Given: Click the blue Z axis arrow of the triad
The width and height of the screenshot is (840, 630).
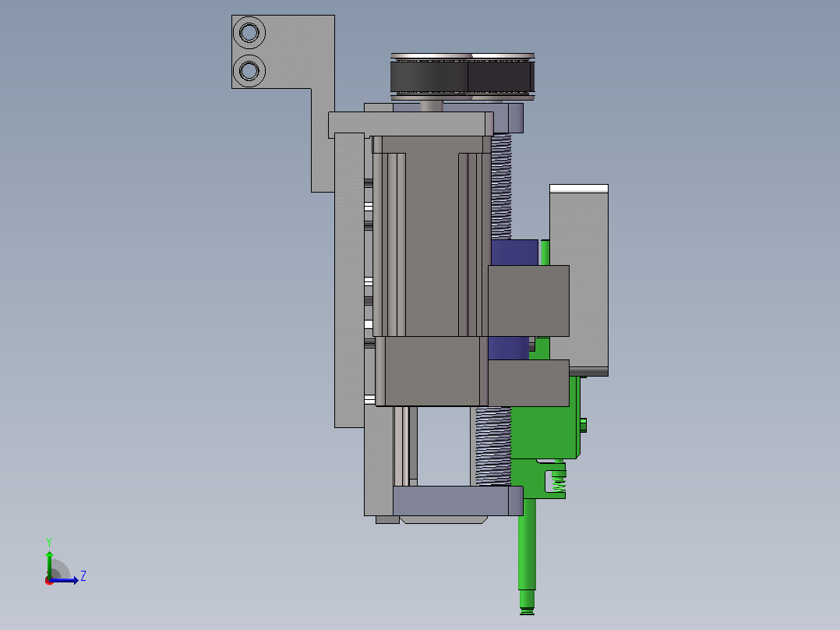Looking at the screenshot, I should 64,579.
